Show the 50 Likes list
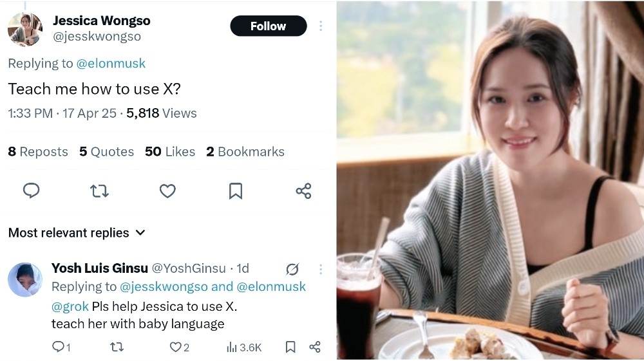This screenshot has height=361, width=644. [169, 152]
